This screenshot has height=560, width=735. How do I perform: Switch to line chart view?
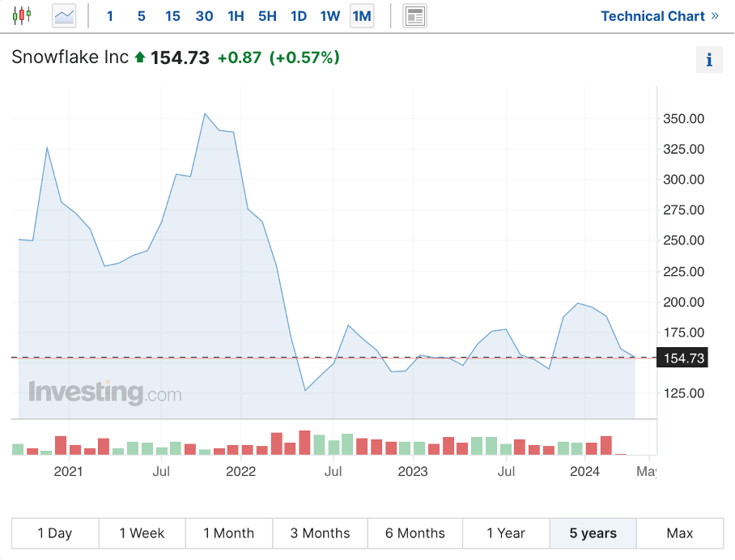tap(62, 15)
